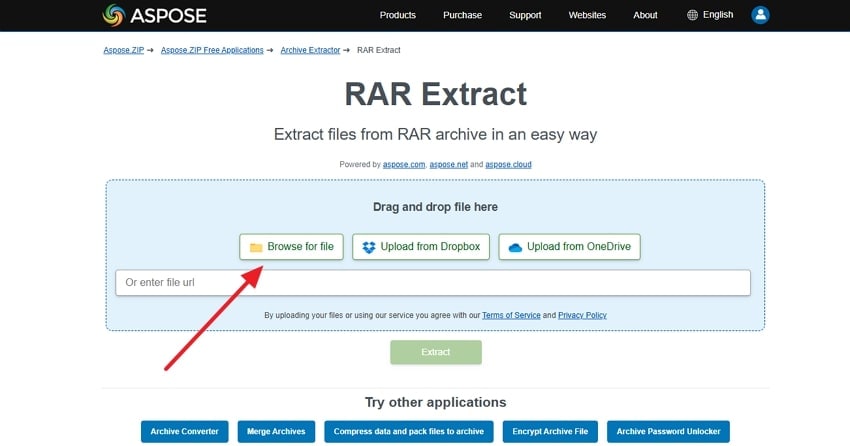The width and height of the screenshot is (850, 446).
Task: Click 'RAR Extract' breadcrumb text
Action: [378, 50]
